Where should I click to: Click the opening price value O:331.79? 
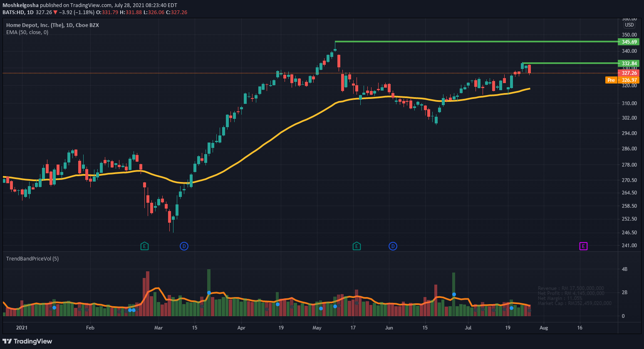[x=107, y=12]
